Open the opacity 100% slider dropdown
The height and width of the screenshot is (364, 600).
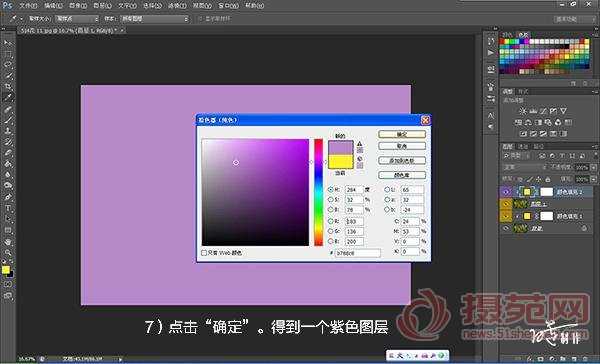point(593,168)
